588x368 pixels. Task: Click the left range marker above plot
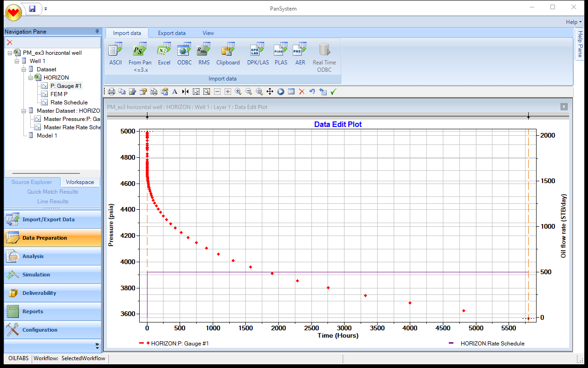147,117
